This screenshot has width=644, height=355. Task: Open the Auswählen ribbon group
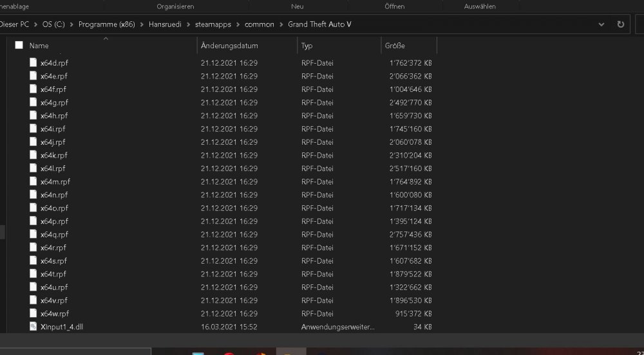(x=480, y=6)
